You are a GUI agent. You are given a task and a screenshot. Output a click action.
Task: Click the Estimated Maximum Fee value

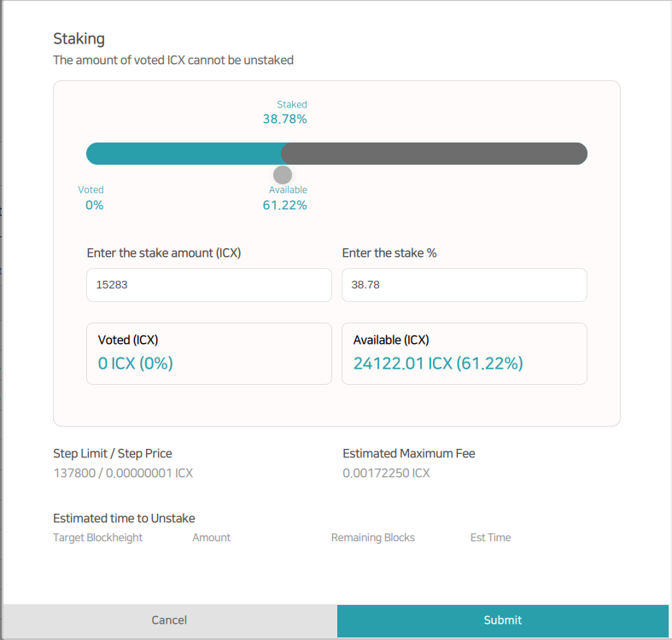click(386, 473)
